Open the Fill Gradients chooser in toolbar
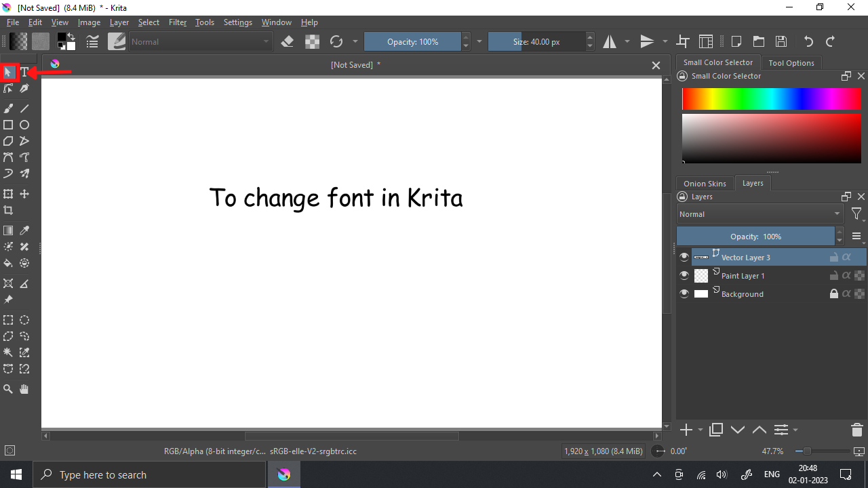868x488 pixels. coord(18,41)
